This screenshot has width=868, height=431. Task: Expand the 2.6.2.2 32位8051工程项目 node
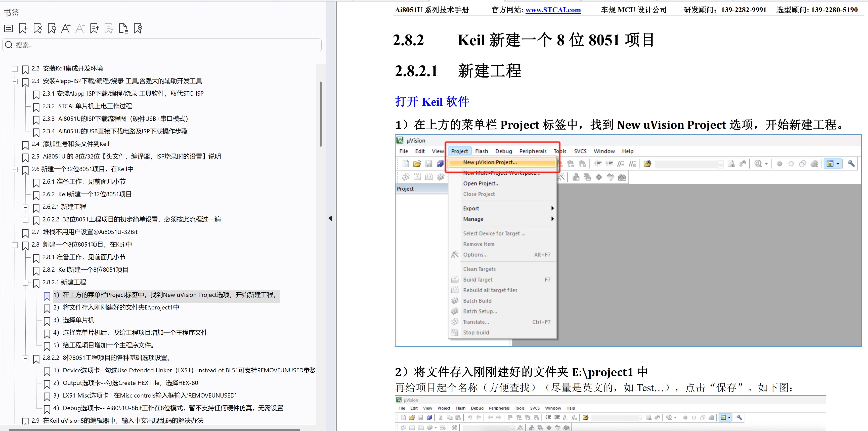click(25, 220)
